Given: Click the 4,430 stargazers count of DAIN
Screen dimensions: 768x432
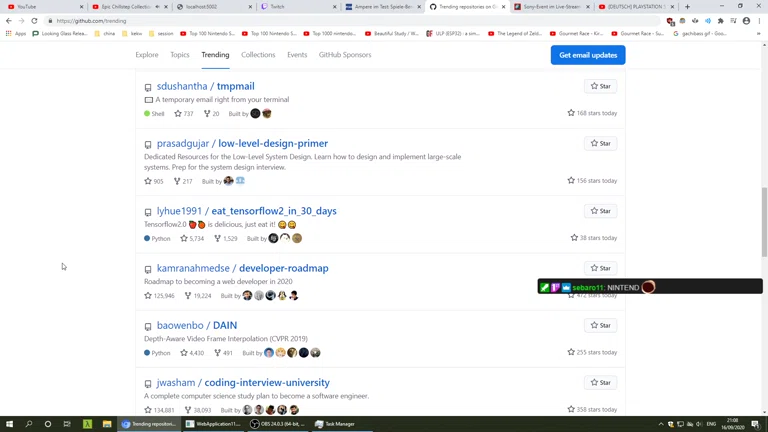Looking at the screenshot, I should point(192,353).
